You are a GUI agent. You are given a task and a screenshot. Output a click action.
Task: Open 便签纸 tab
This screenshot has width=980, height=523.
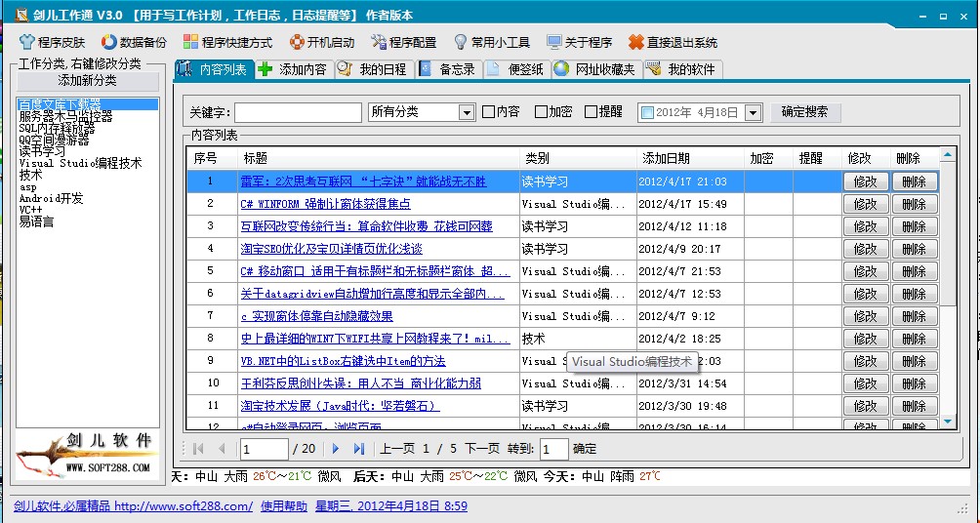click(x=516, y=69)
